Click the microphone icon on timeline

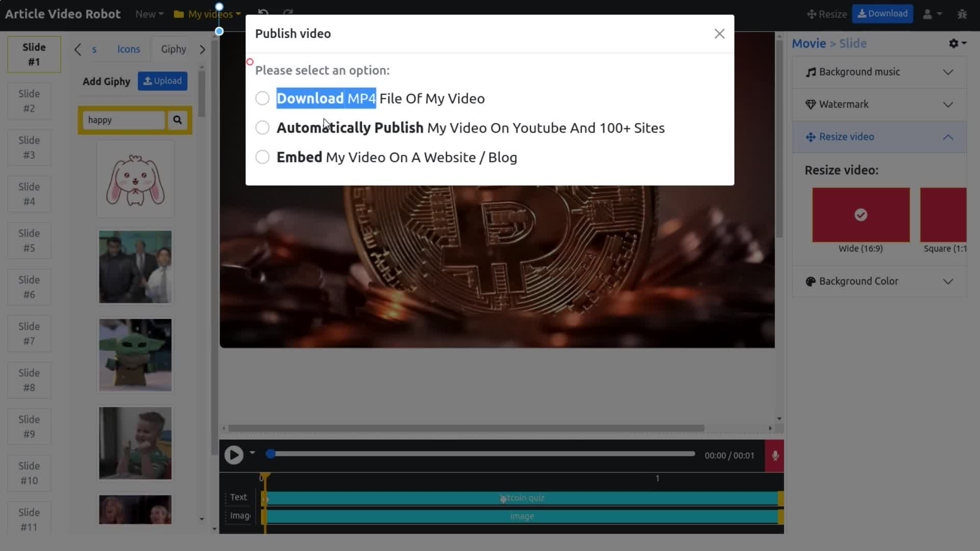775,456
